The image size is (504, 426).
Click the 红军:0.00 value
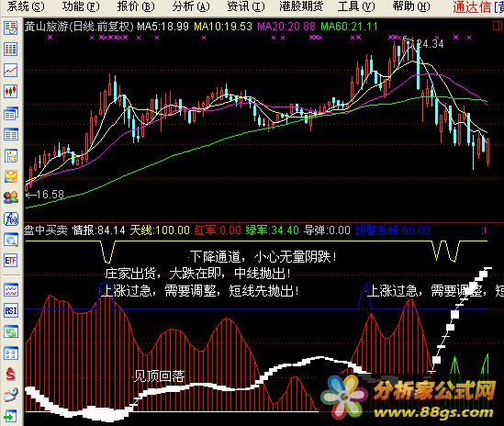pyautogui.click(x=218, y=230)
